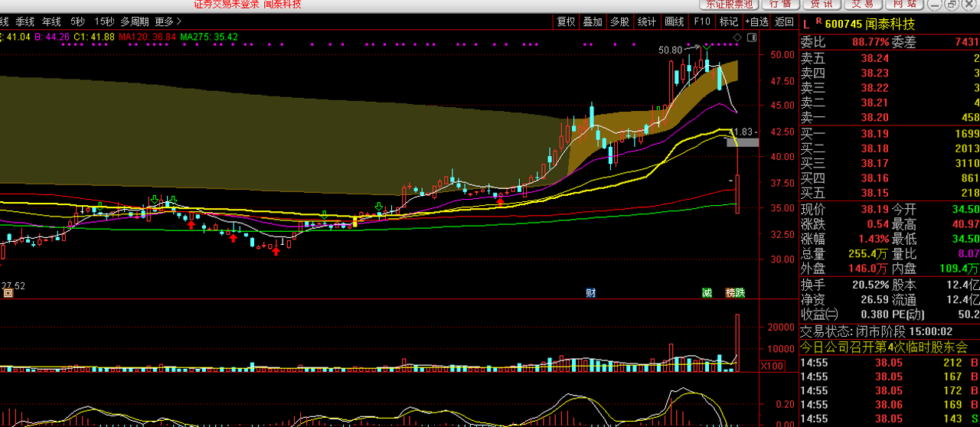The image size is (980, 427).
Task: Click the diamond icon above the chart
Action: (x=737, y=37)
